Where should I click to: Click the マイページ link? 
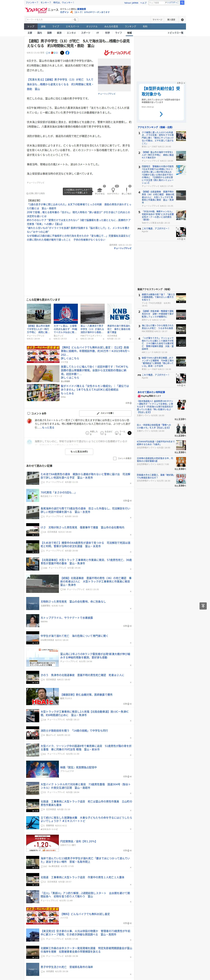(157, 19)
